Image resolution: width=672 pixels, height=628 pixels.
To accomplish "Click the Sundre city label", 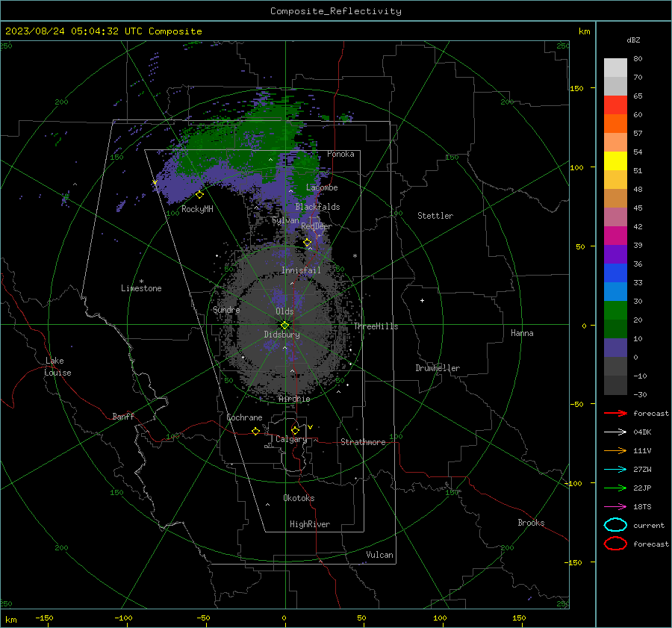I will pyautogui.click(x=226, y=309).
